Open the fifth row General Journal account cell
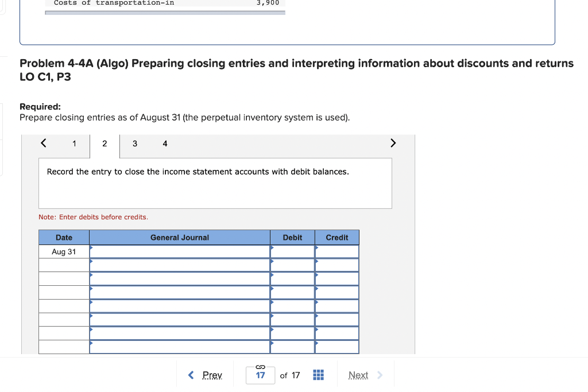588x392 pixels. point(180,306)
